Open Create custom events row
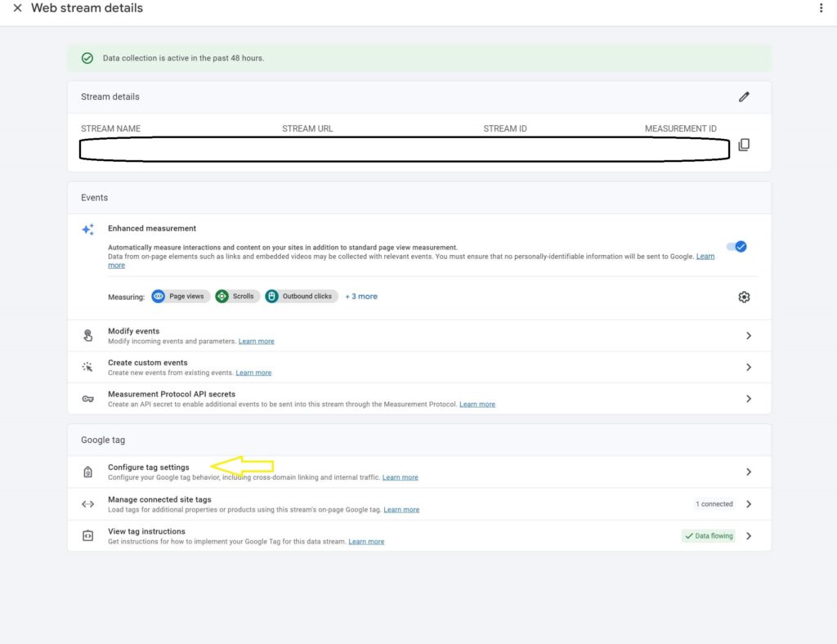837x644 pixels. (x=419, y=367)
